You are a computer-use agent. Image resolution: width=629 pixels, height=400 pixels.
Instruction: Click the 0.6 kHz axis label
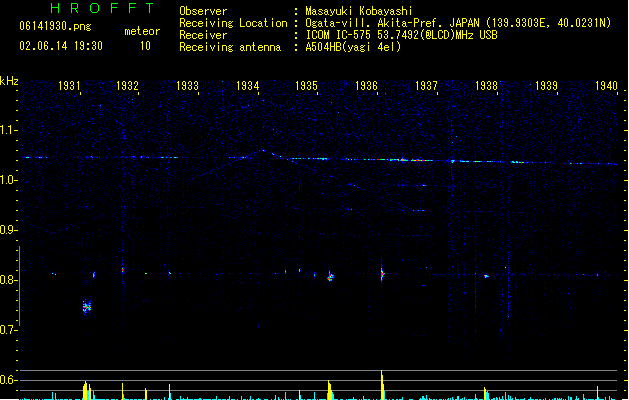(7, 380)
